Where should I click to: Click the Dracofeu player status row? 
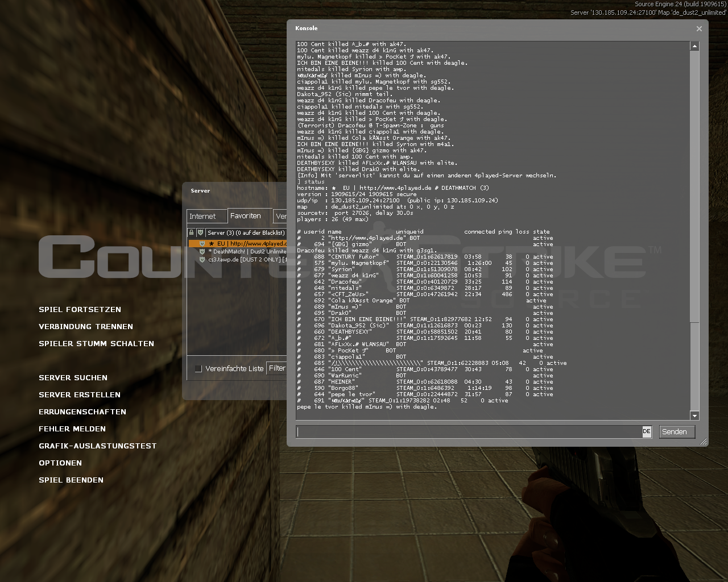[425, 282]
